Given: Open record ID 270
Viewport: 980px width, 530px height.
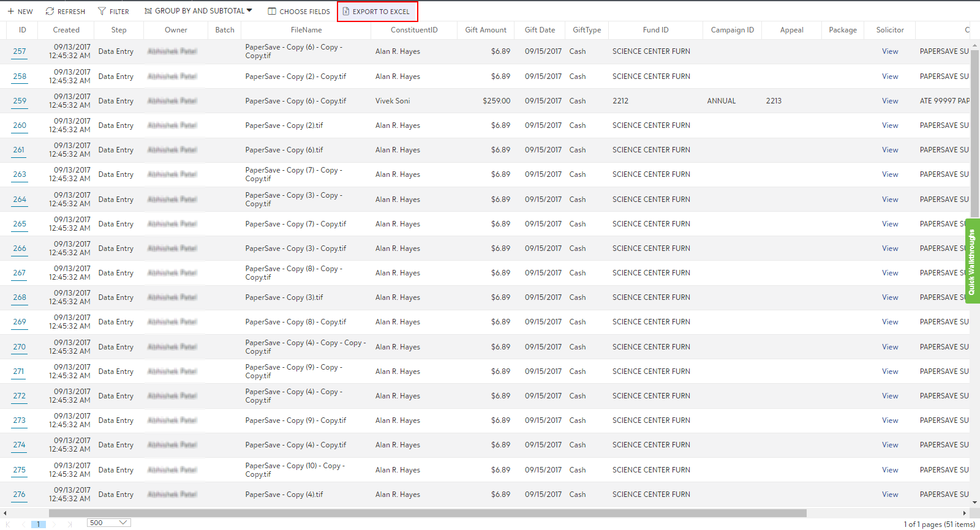Looking at the screenshot, I should pyautogui.click(x=20, y=347).
